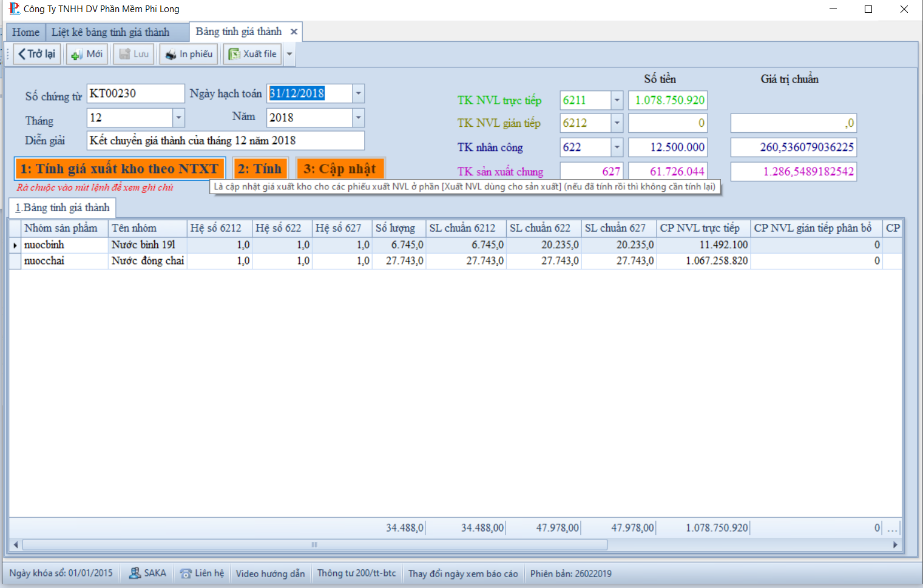Click horizontal scrollbar left arrow
The height and width of the screenshot is (588, 923).
[16, 545]
